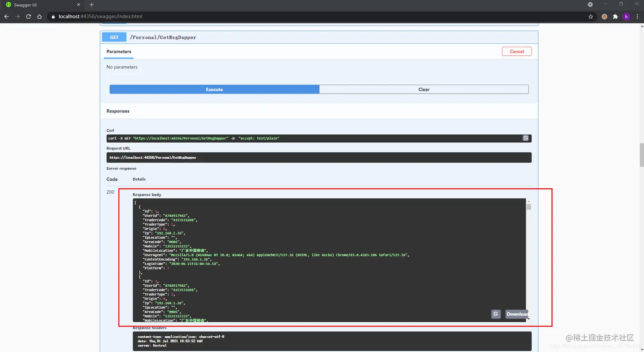Screen dimensions: 644x352
Task: Open the purple profile avatar menu
Action: [626, 17]
